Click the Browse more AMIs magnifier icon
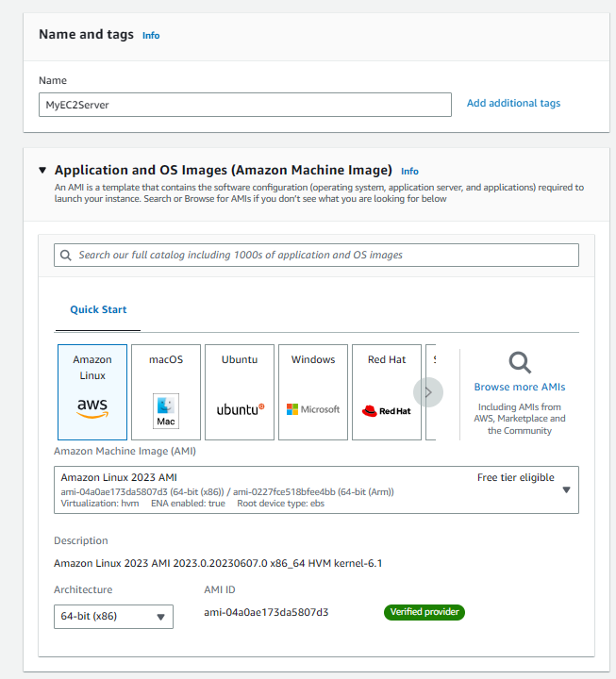Viewport: 616px width, 679px height. (x=520, y=362)
